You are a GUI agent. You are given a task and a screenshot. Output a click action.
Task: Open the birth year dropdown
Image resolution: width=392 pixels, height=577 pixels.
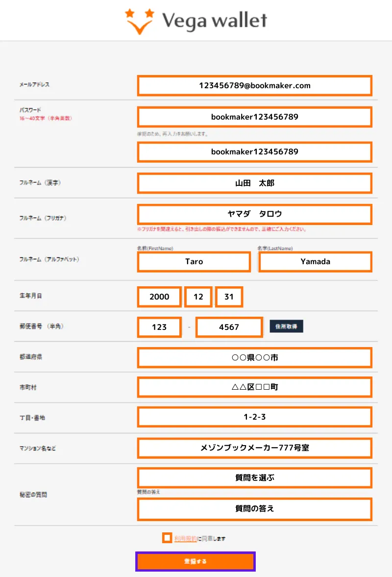tap(159, 297)
